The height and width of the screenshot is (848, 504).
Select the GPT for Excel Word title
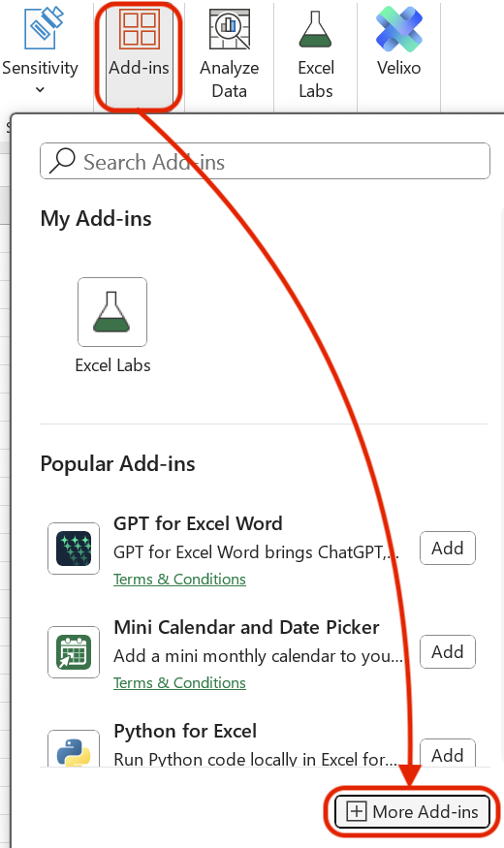[198, 523]
